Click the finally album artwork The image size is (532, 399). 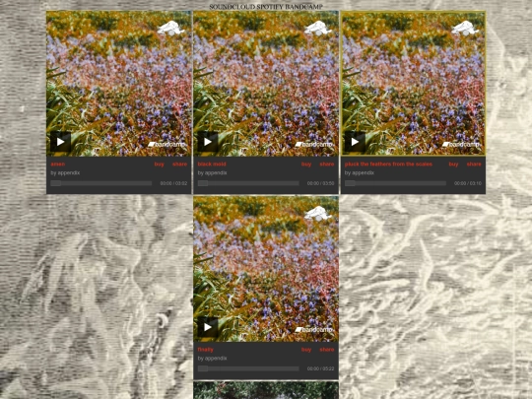[266, 269]
